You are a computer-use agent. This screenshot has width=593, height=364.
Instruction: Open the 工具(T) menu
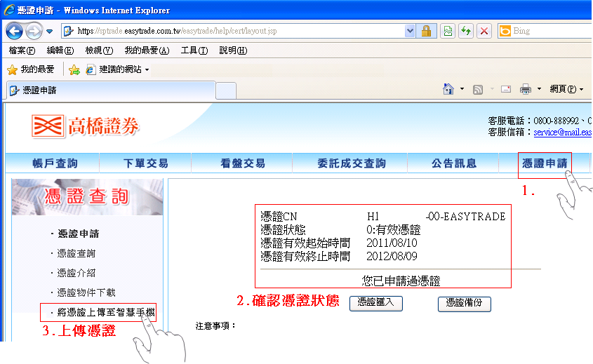(x=194, y=50)
